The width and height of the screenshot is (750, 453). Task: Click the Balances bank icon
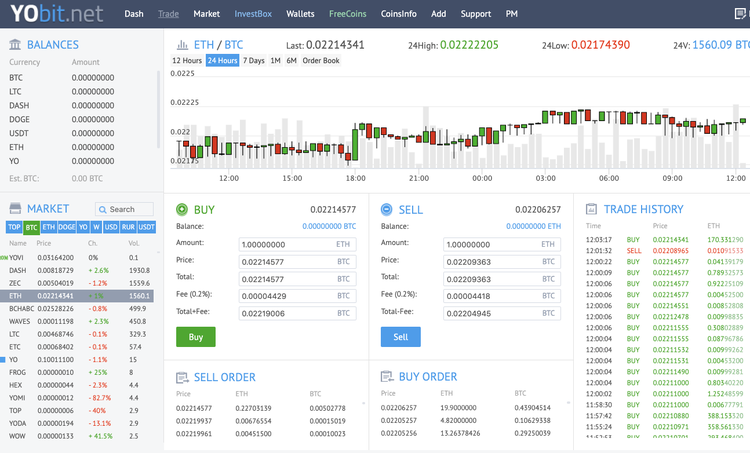coord(15,44)
